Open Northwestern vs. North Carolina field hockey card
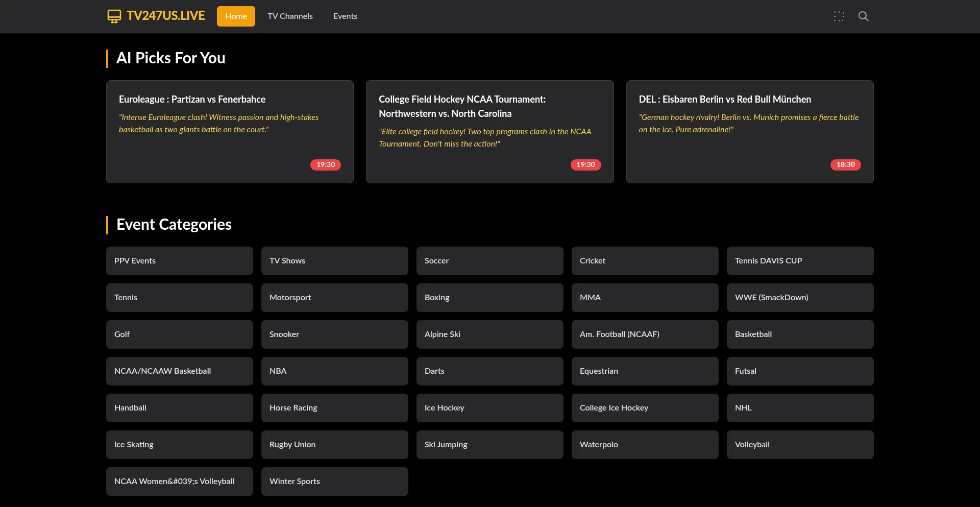Screen dimensions: 980x507 point(489,131)
